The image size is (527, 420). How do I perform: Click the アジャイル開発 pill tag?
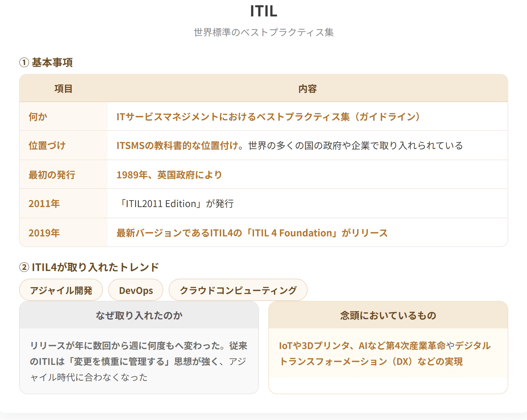coord(61,290)
